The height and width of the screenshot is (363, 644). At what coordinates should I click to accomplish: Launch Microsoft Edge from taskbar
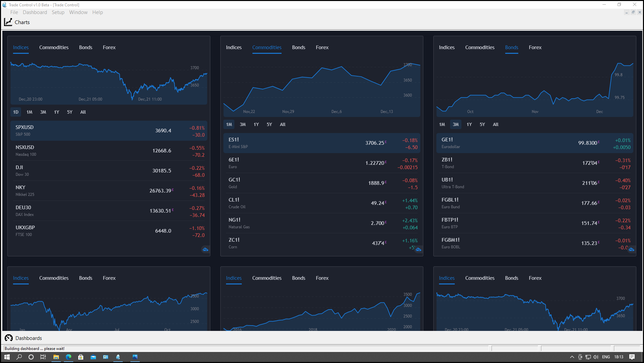click(x=69, y=357)
